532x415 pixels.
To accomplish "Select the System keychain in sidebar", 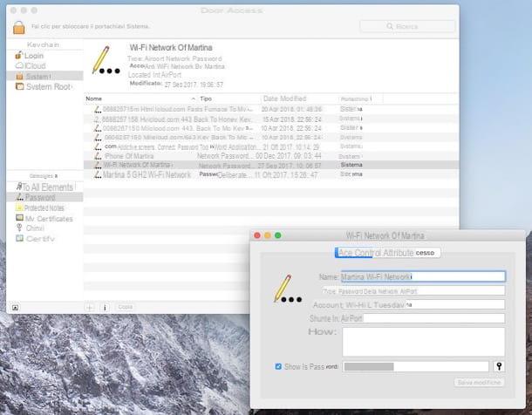I will [x=44, y=77].
